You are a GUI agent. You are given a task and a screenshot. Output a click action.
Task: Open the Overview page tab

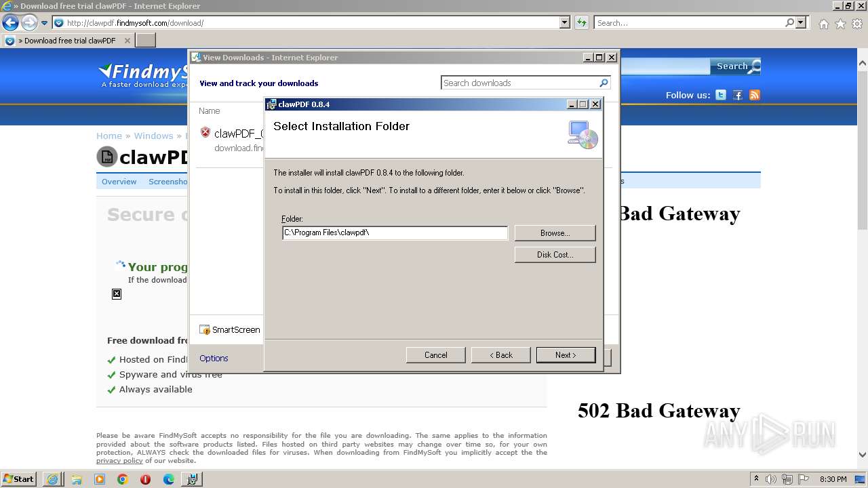(119, 182)
